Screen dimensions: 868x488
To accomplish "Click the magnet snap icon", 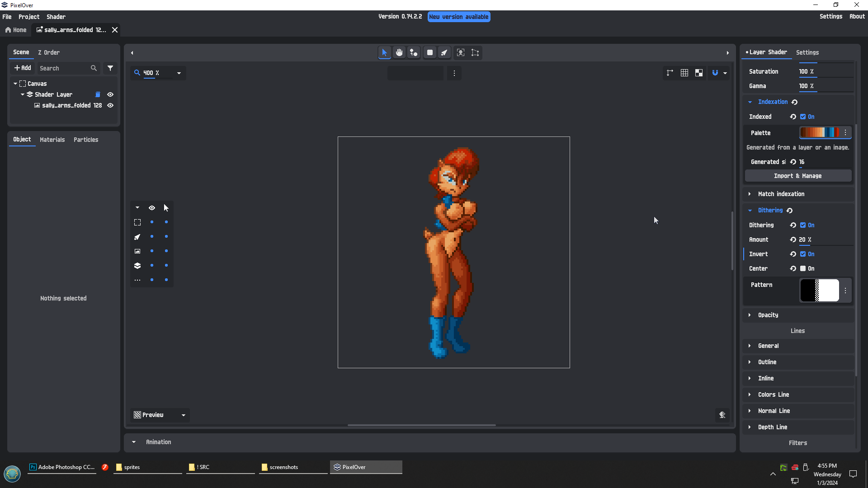I will tap(715, 73).
